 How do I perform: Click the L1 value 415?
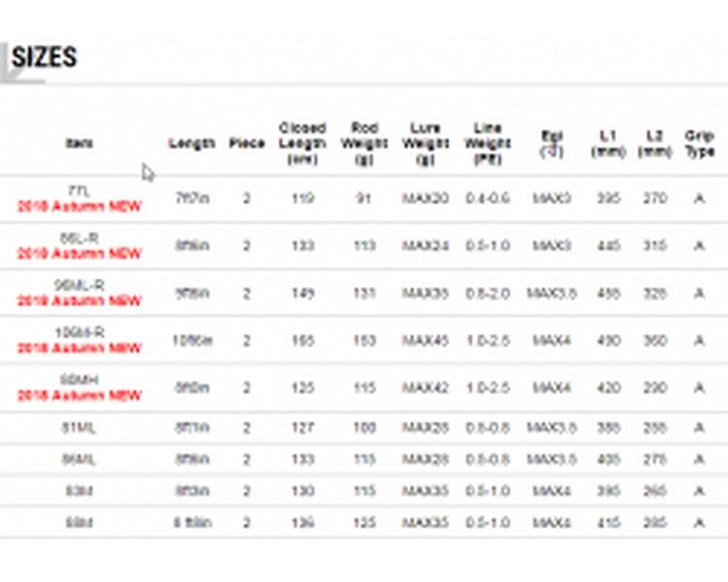tap(609, 523)
